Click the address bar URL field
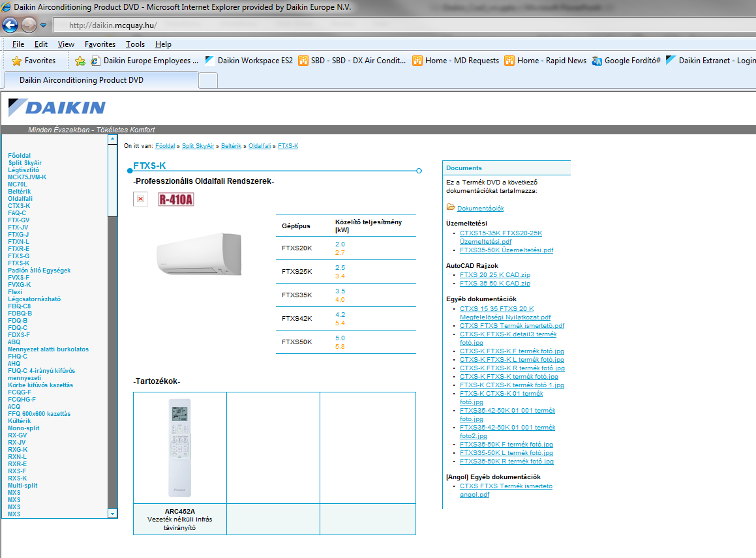The height and width of the screenshot is (558, 756). (405, 25)
